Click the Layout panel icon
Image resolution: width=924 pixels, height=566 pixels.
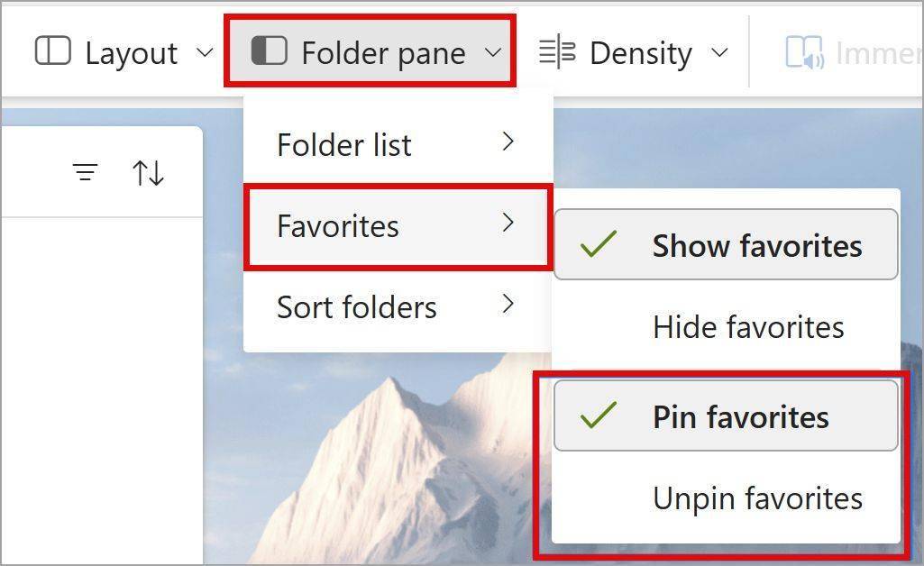pyautogui.click(x=53, y=50)
